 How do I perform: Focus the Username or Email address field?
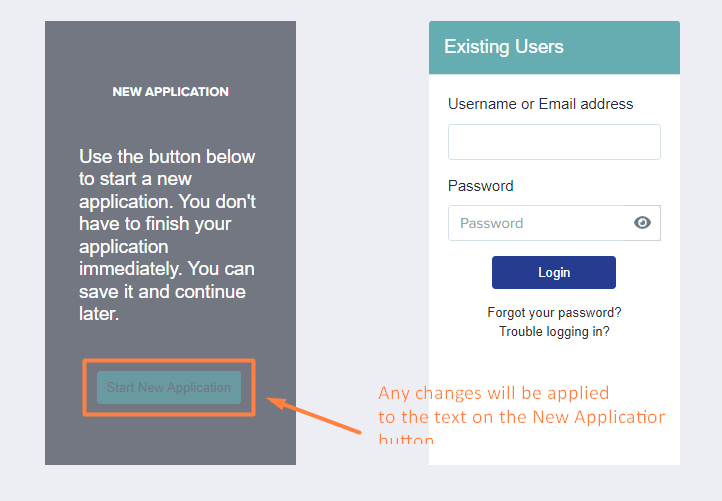[x=554, y=142]
